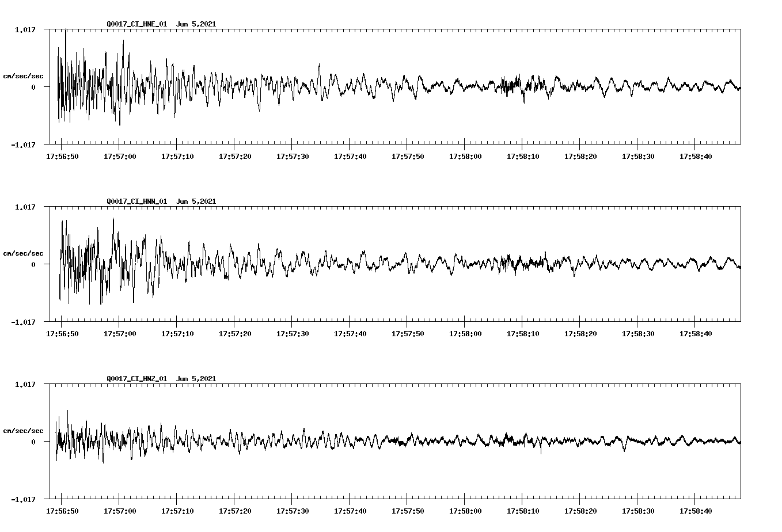Click the -1.017 lower axis value of the HNE plot

22,145
